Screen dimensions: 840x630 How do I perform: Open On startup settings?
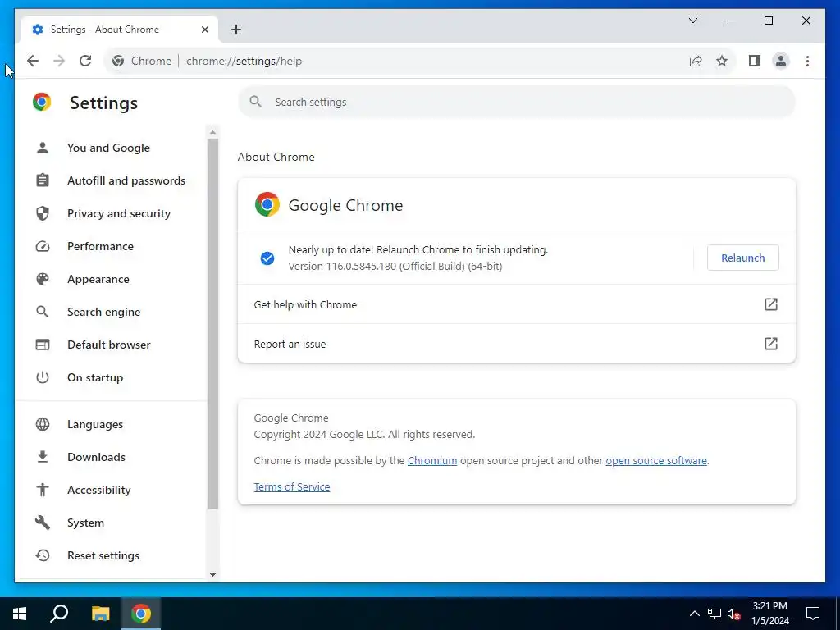click(95, 377)
